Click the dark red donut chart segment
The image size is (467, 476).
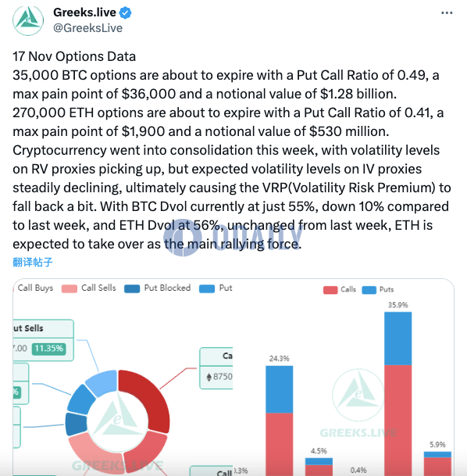147,396
